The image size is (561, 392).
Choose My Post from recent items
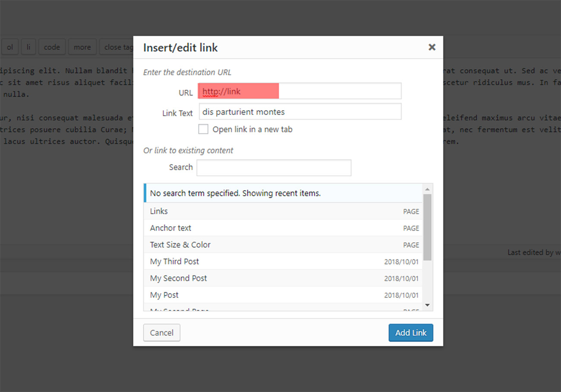tap(283, 295)
